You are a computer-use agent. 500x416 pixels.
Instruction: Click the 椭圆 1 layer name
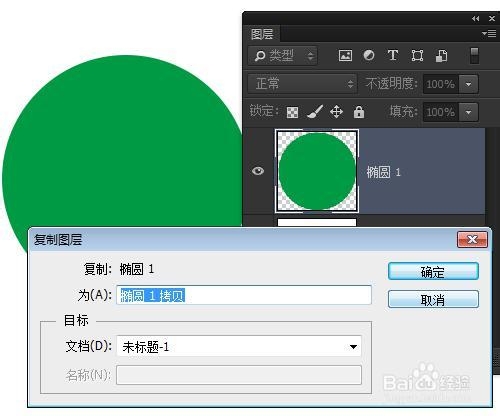click(383, 172)
